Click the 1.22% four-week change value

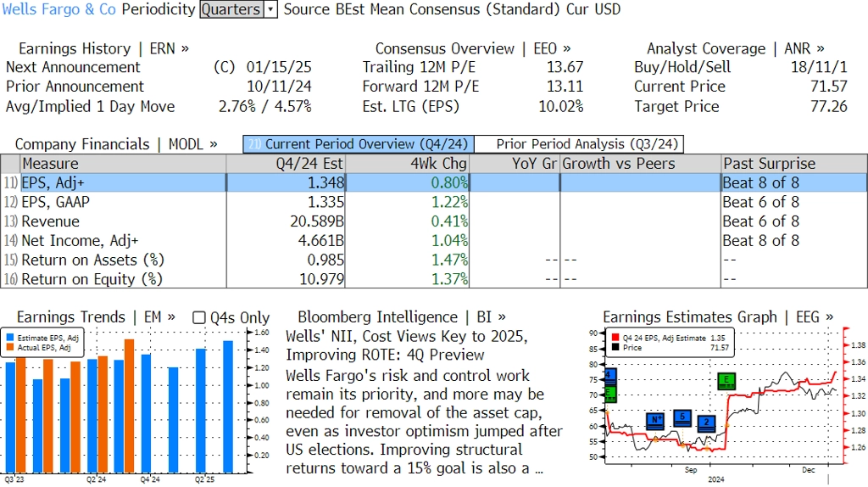[x=449, y=202]
